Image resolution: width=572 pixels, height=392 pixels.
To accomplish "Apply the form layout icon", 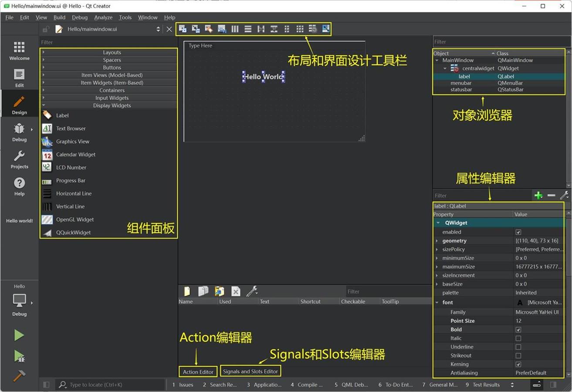I will click(x=287, y=29).
